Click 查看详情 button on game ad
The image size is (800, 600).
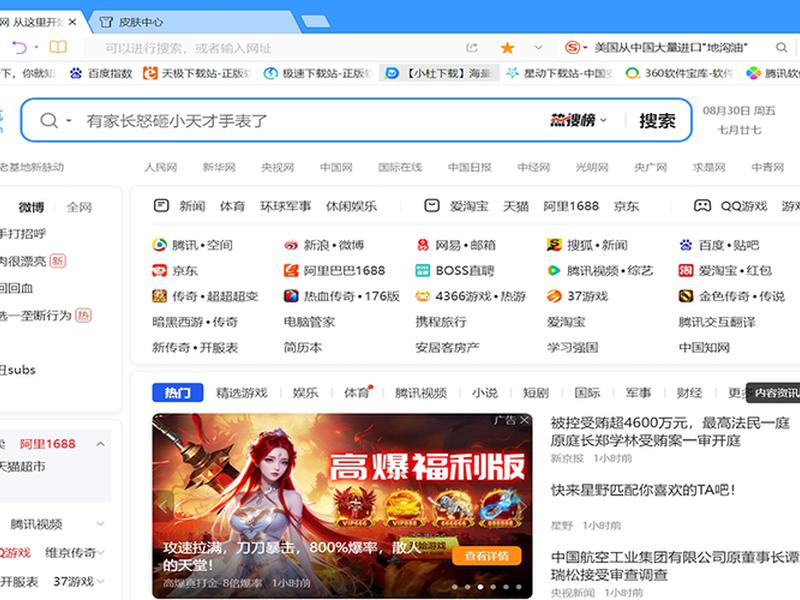pos(487,556)
